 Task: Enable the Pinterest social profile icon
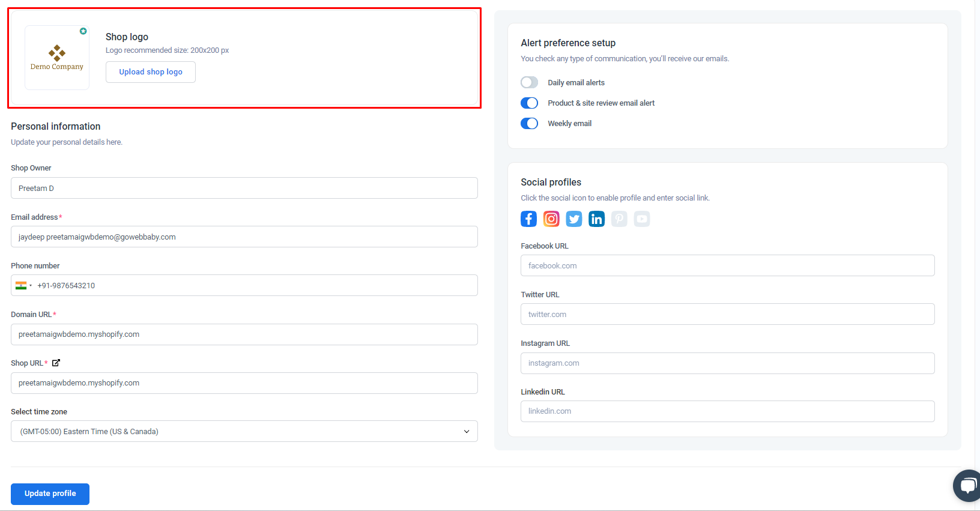(619, 219)
